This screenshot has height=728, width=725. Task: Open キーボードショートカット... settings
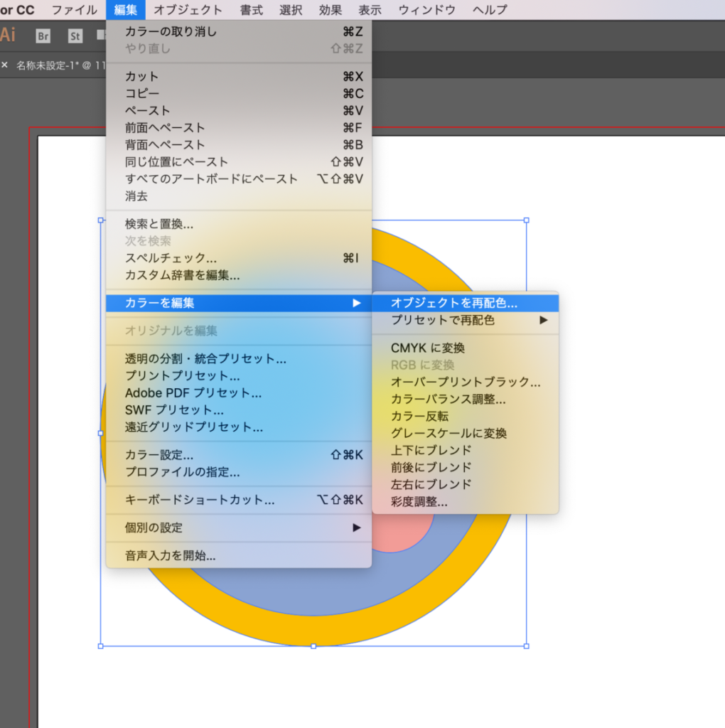click(200, 500)
